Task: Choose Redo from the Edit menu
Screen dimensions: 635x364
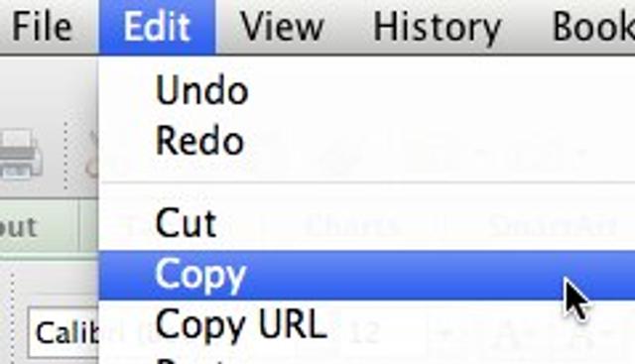Action: coord(367,141)
